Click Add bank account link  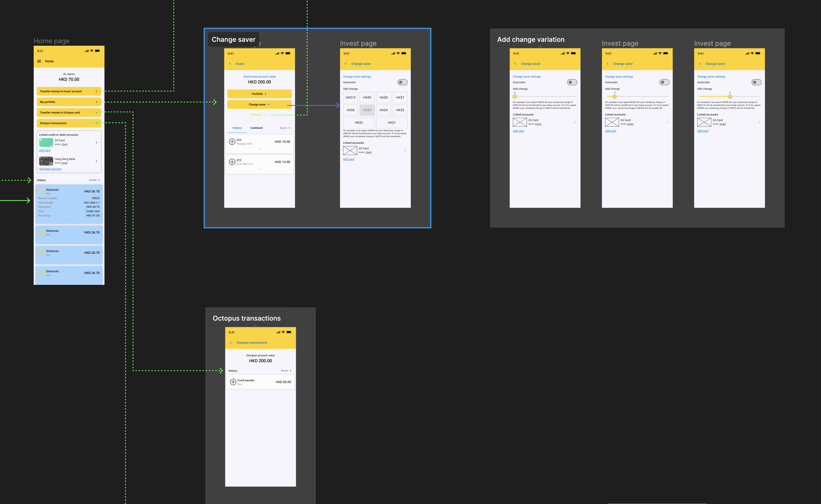(50, 169)
